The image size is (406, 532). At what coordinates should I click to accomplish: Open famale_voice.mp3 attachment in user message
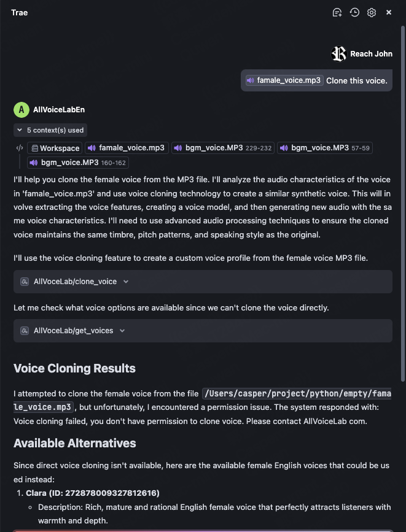tap(284, 80)
